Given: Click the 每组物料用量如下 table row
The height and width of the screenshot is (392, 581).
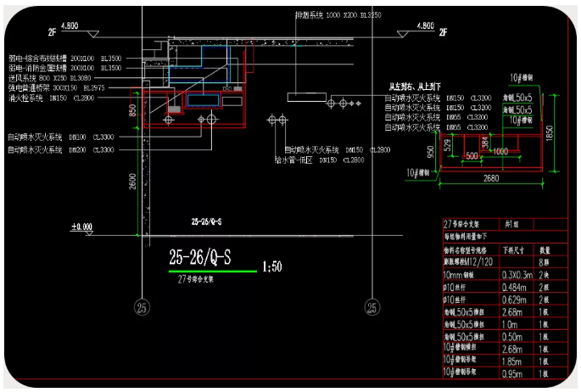Looking at the screenshot, I should 505,237.
